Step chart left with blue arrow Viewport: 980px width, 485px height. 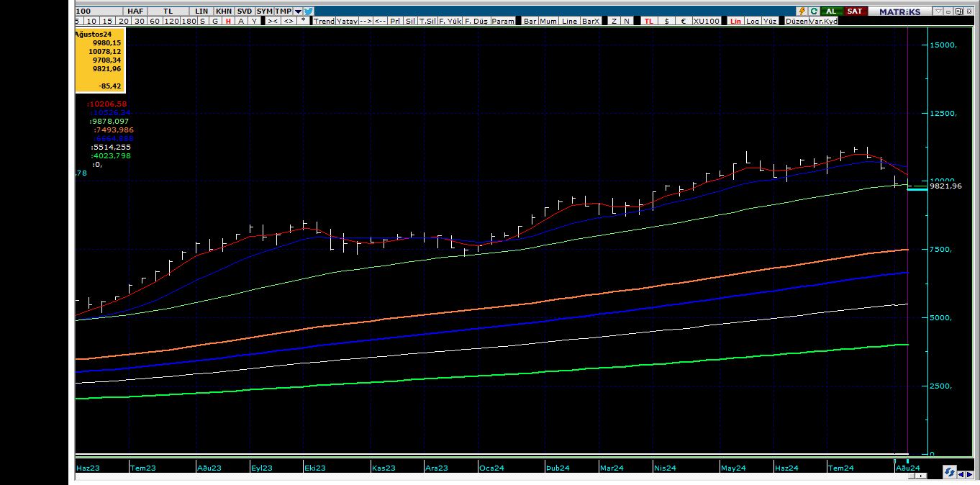[x=961, y=475]
